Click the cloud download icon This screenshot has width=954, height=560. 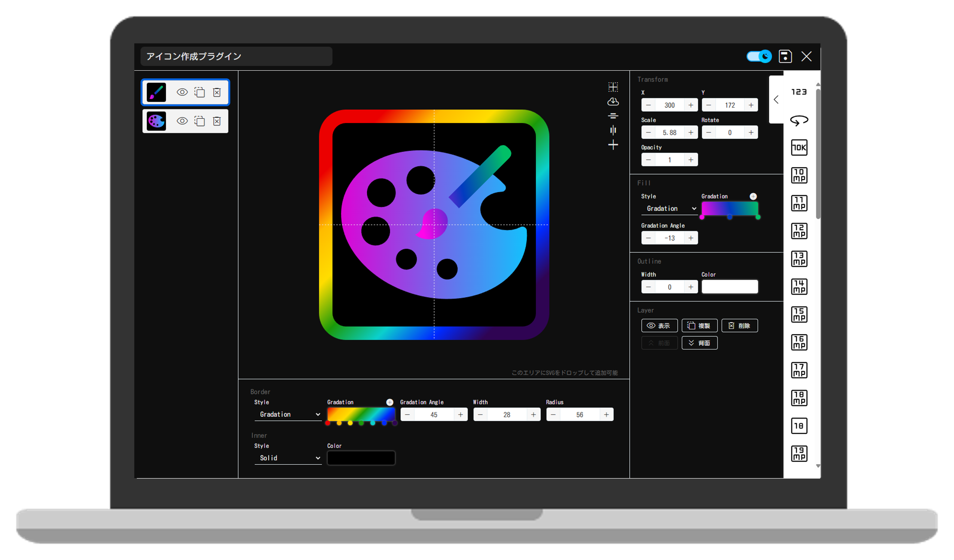613,101
